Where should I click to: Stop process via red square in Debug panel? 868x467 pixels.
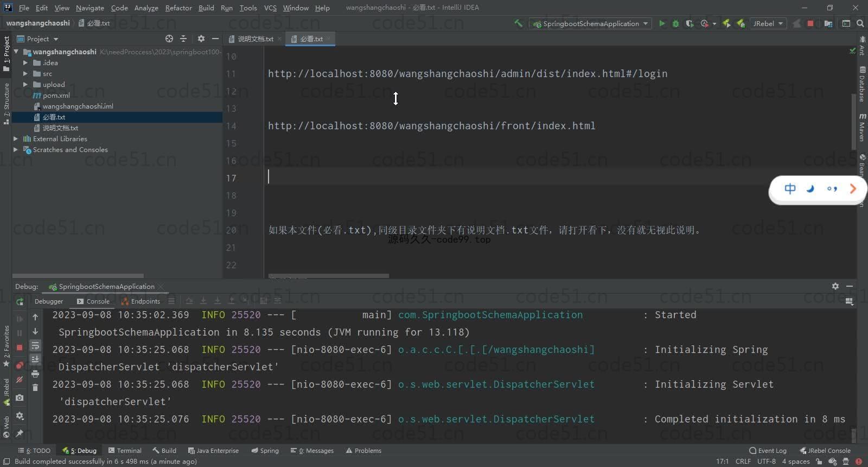20,348
